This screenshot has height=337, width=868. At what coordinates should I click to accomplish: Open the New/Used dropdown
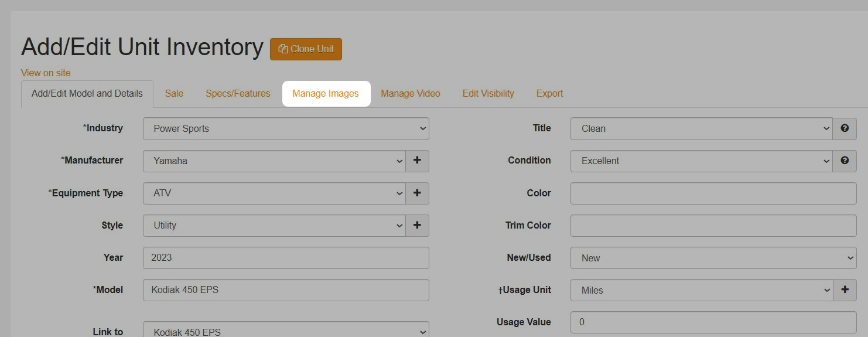tap(713, 258)
